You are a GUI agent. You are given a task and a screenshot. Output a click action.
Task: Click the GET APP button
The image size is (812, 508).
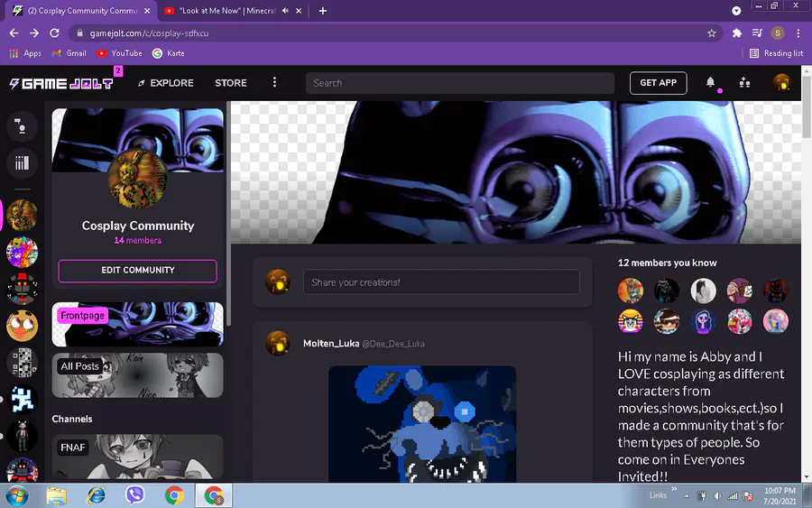[x=659, y=83]
